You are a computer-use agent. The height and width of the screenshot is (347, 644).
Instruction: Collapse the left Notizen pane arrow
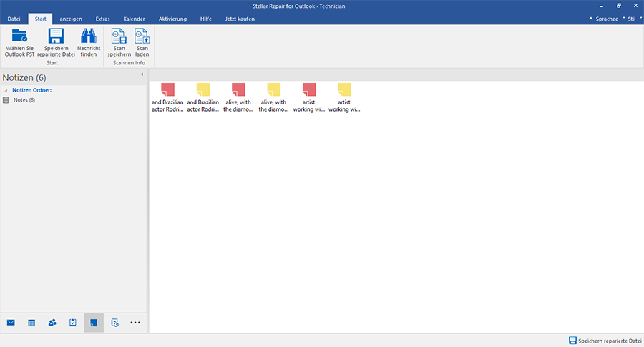[x=142, y=74]
